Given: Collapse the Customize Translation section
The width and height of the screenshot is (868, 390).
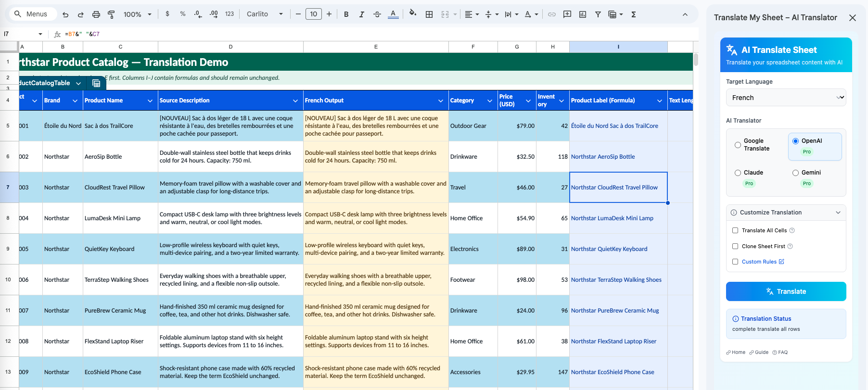Looking at the screenshot, I should [786, 213].
